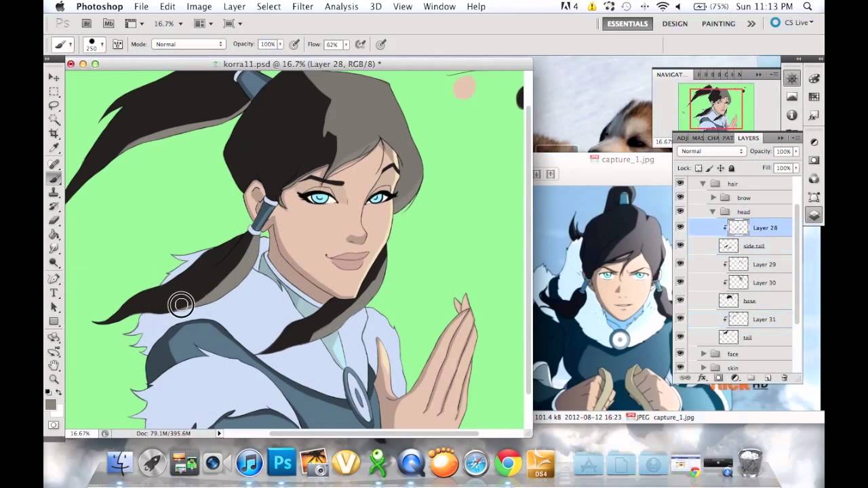Select the Hand tool

pyautogui.click(x=54, y=365)
